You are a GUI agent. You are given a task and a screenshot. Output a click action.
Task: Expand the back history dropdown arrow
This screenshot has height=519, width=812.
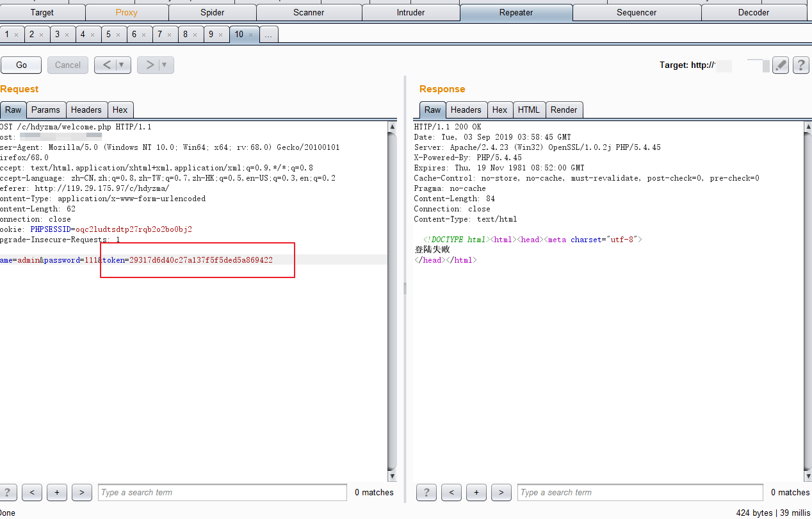tap(122, 65)
